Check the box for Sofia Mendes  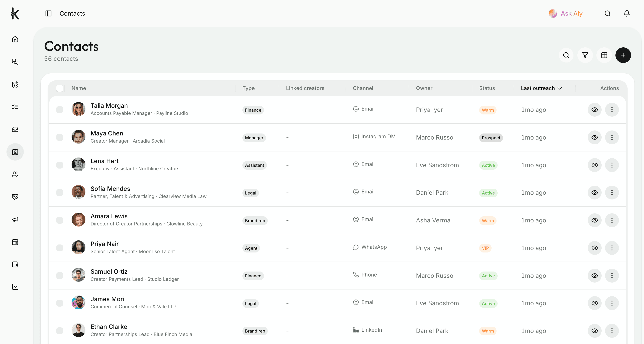click(60, 193)
